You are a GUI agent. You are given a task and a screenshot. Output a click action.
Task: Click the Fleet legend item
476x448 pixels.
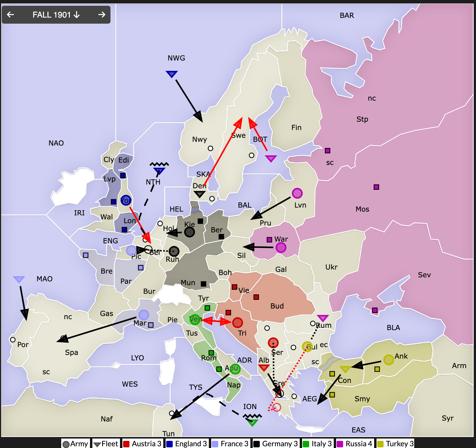[106, 443]
